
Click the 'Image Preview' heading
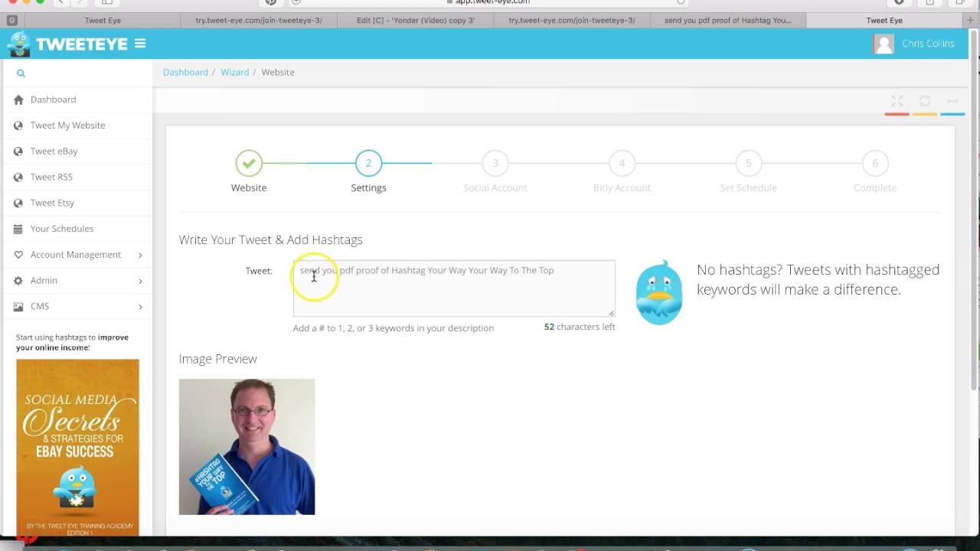coord(218,359)
